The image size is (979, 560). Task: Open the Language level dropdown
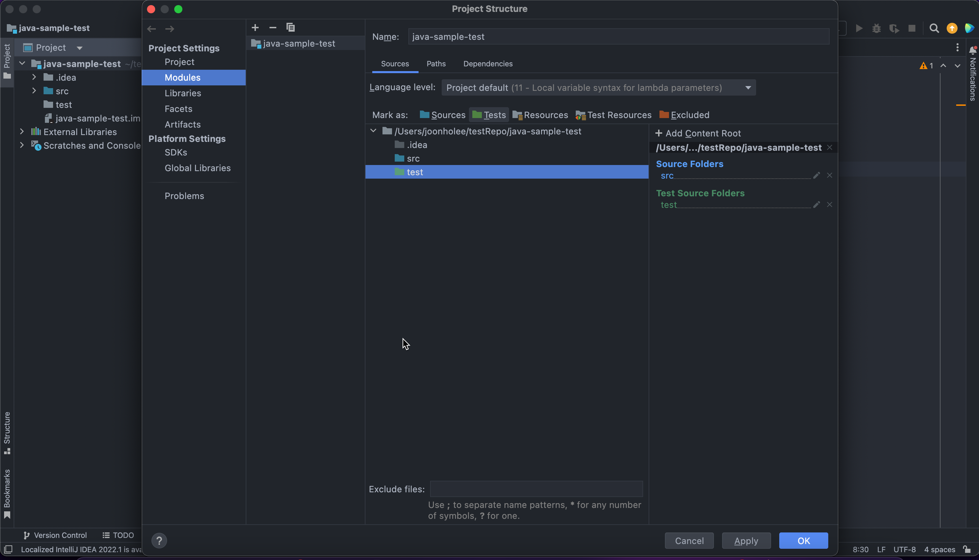coord(598,88)
